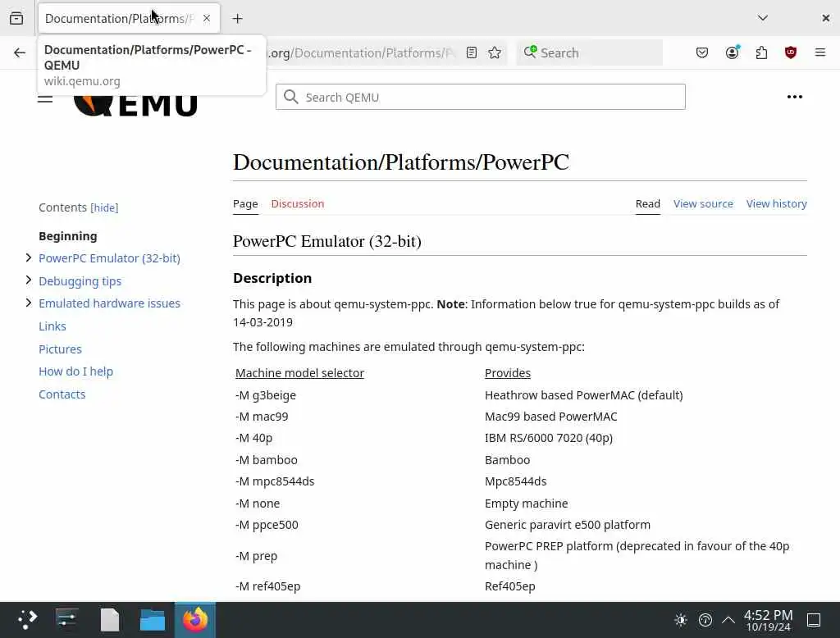Open the View history tab
The height and width of the screenshot is (638, 840).
(776, 203)
